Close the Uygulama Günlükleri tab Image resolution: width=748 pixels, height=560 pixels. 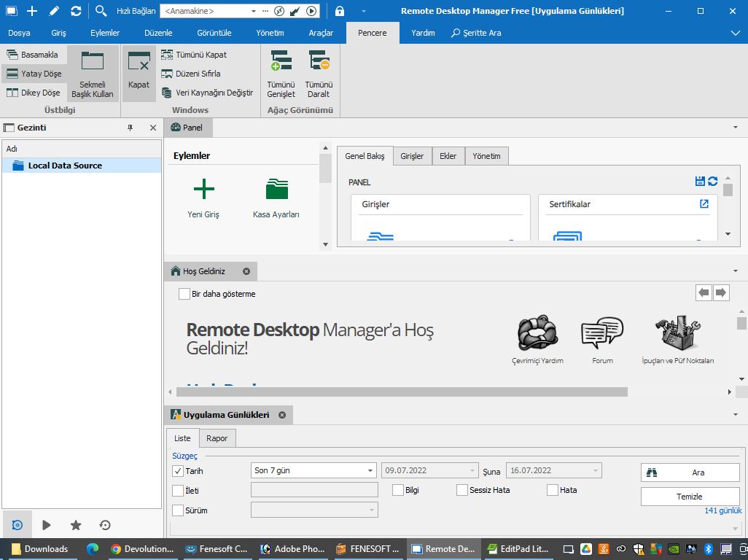coord(282,415)
